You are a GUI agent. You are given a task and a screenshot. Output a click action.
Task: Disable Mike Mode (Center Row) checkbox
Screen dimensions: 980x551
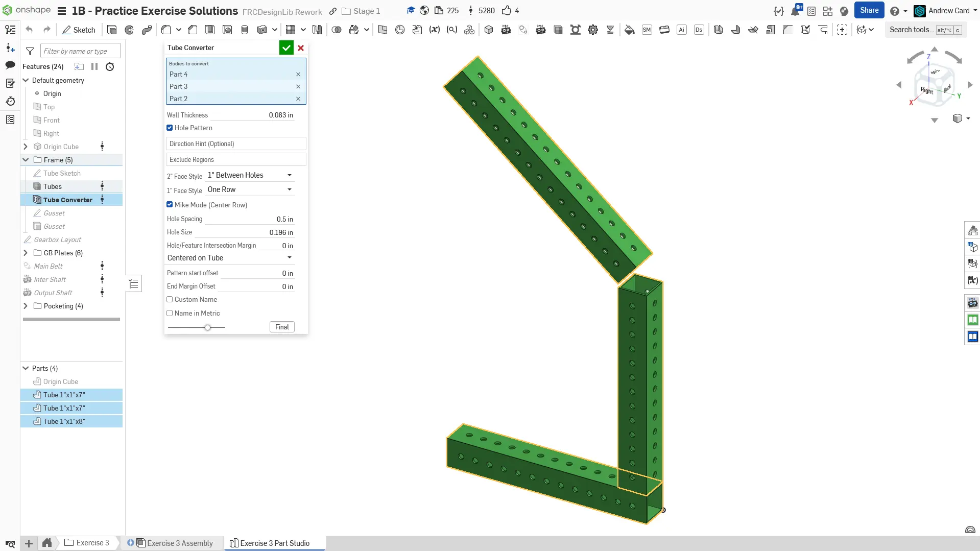pyautogui.click(x=170, y=205)
